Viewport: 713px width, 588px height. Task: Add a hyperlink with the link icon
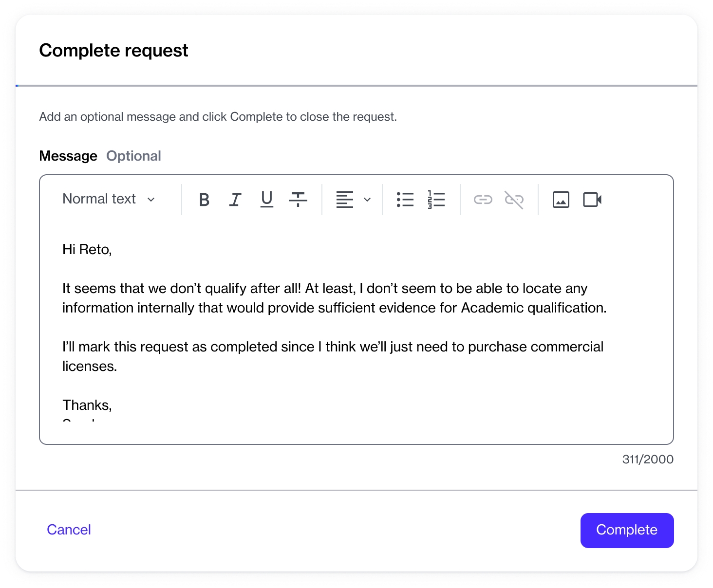click(483, 200)
